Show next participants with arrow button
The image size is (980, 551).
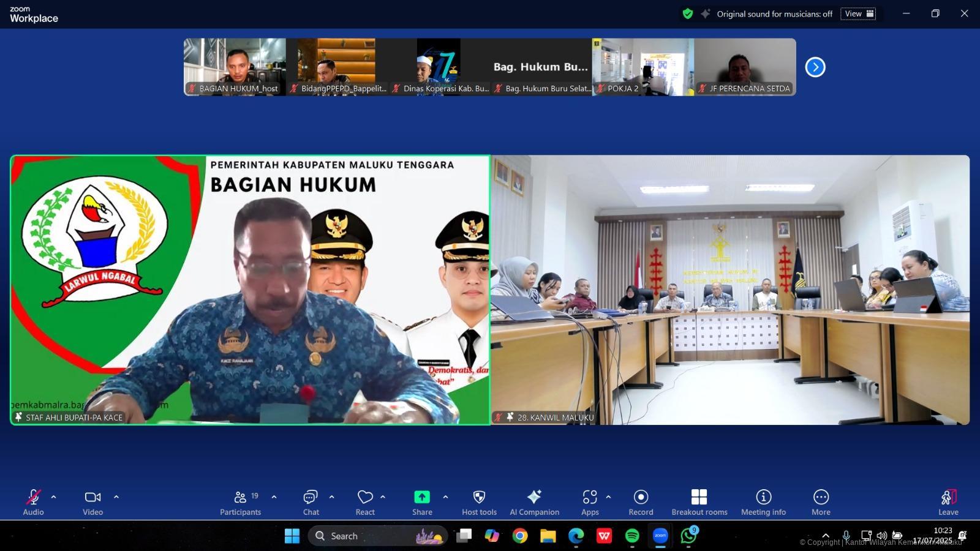point(815,67)
